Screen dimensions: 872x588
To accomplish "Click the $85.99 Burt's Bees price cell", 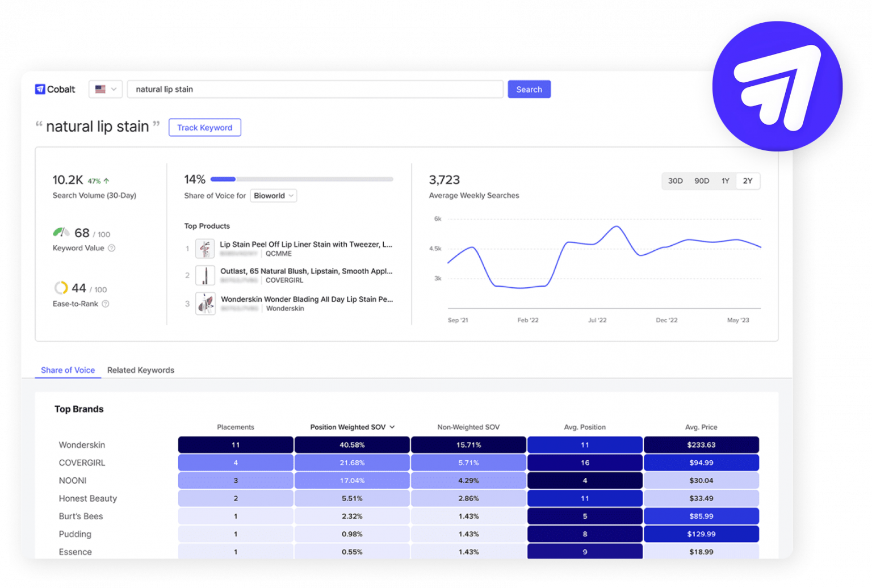I will pos(701,516).
